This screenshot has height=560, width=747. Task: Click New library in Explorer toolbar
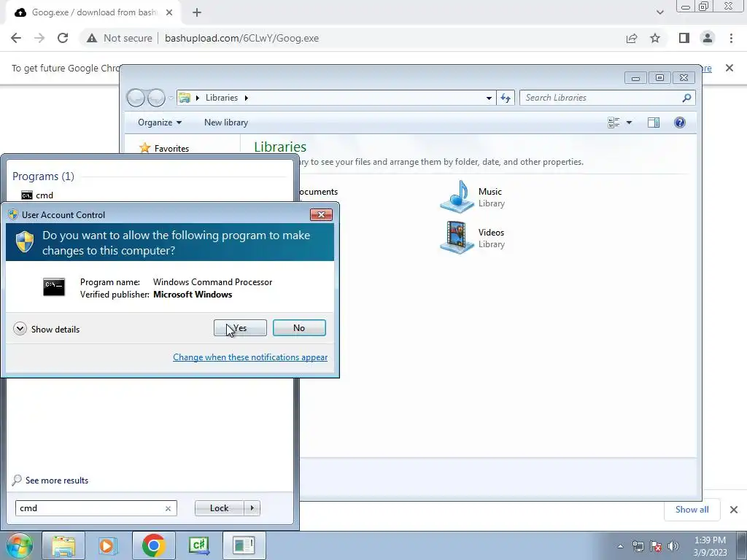coord(226,122)
